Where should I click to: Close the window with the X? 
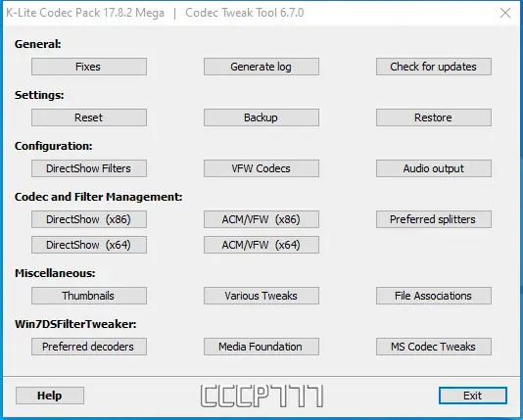click(x=505, y=13)
